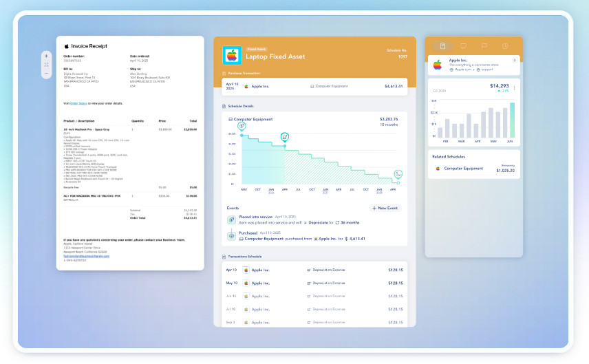Click the Placed into service event icon
Image resolution: width=589 pixels, height=364 pixels.
coord(231,220)
